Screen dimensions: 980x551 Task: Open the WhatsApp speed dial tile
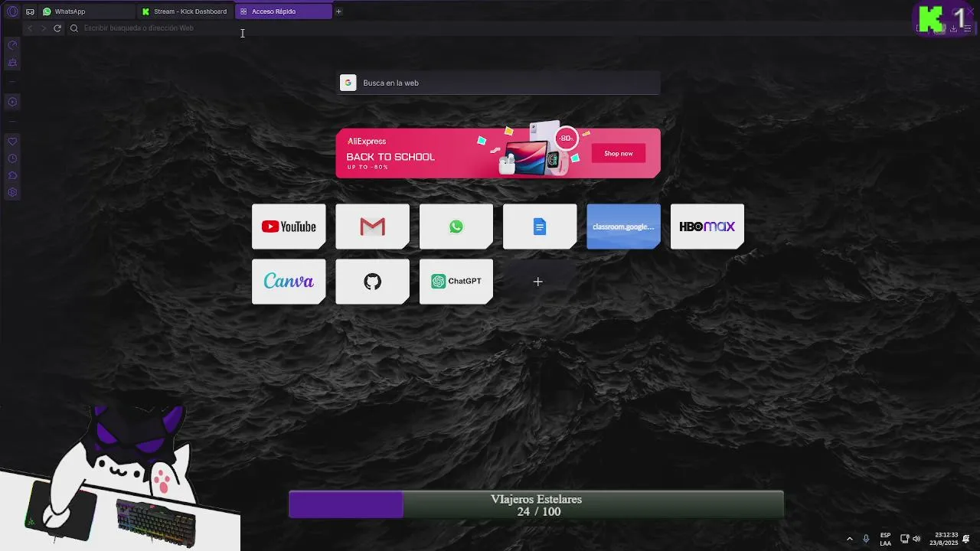pos(456,227)
